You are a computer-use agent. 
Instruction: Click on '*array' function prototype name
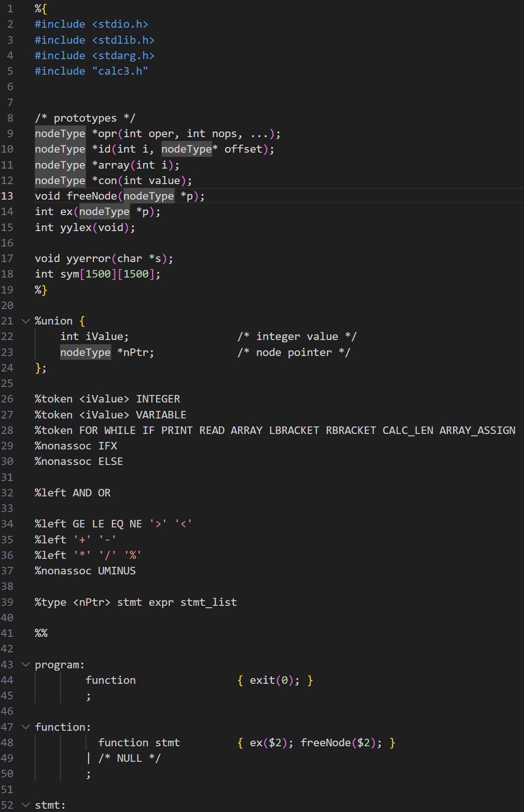(111, 165)
